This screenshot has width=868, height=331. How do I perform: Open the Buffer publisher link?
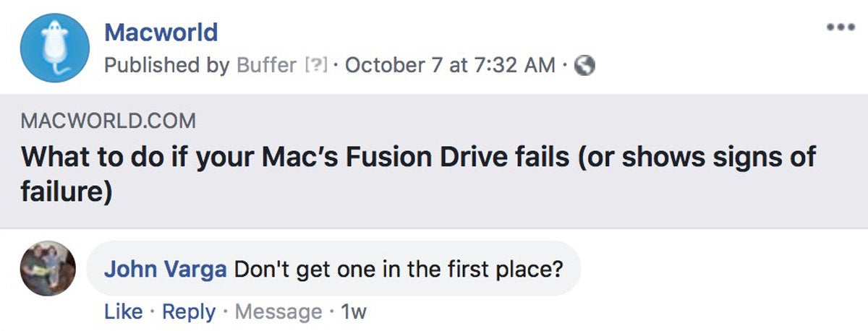click(x=266, y=66)
